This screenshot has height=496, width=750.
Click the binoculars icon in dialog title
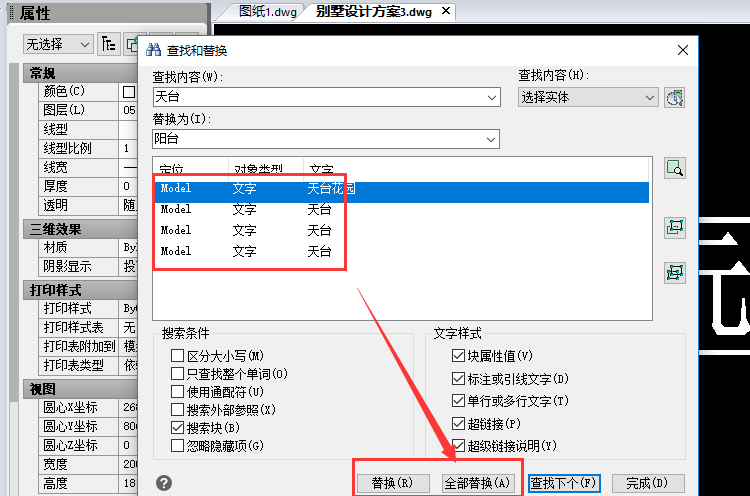[x=154, y=50]
